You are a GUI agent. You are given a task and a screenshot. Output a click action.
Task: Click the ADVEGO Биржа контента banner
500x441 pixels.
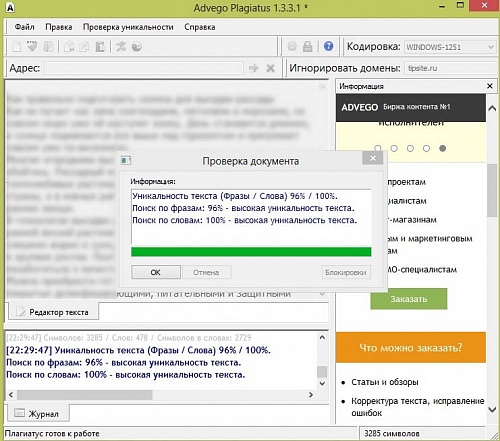pos(411,107)
